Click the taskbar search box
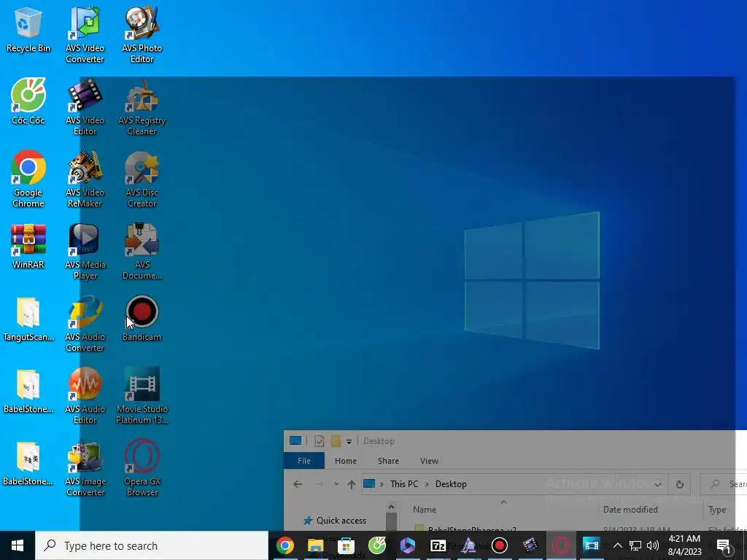Screen dimensions: 747x560 pos(152,545)
